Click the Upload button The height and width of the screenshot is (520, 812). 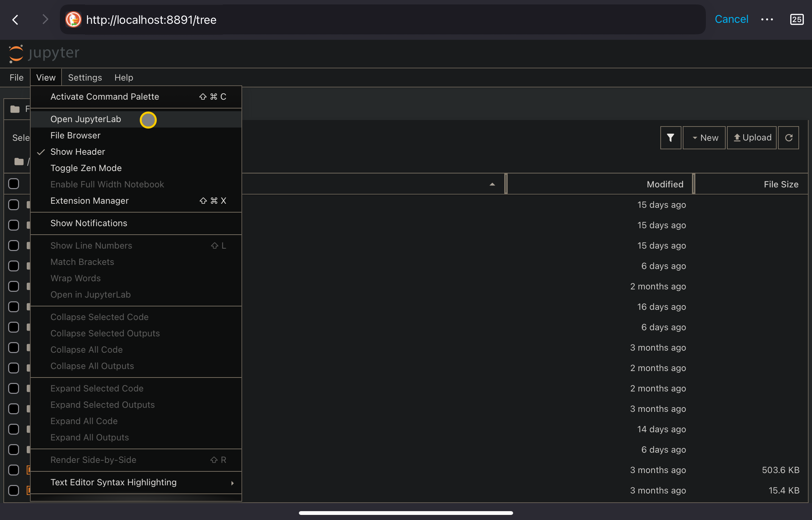(752, 138)
